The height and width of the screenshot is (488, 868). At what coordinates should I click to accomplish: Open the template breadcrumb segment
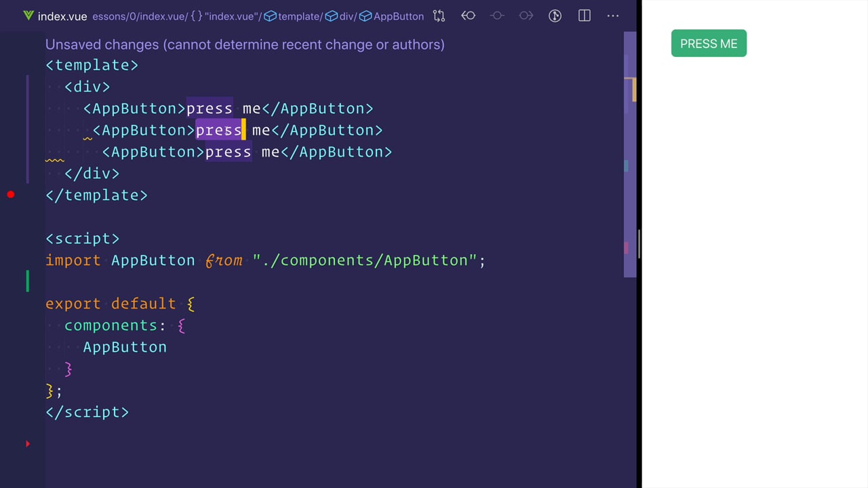click(x=293, y=16)
